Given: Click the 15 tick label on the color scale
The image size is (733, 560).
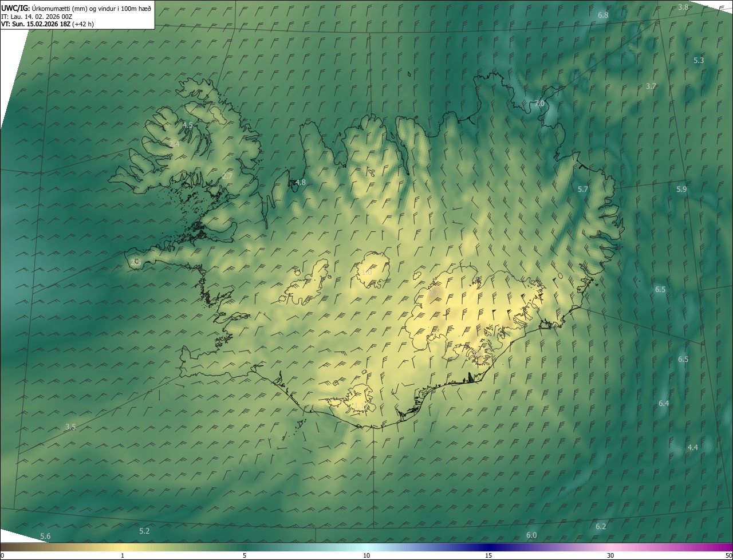Looking at the screenshot, I should tap(488, 556).
